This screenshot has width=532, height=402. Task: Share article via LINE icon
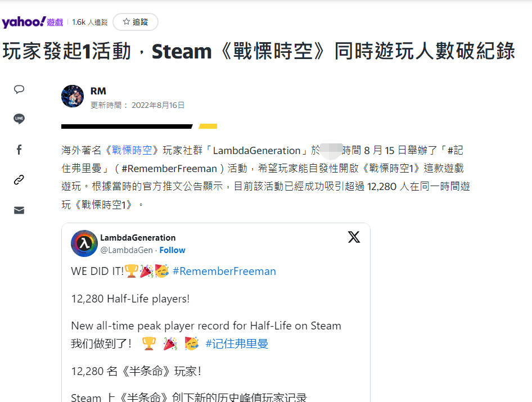point(19,119)
